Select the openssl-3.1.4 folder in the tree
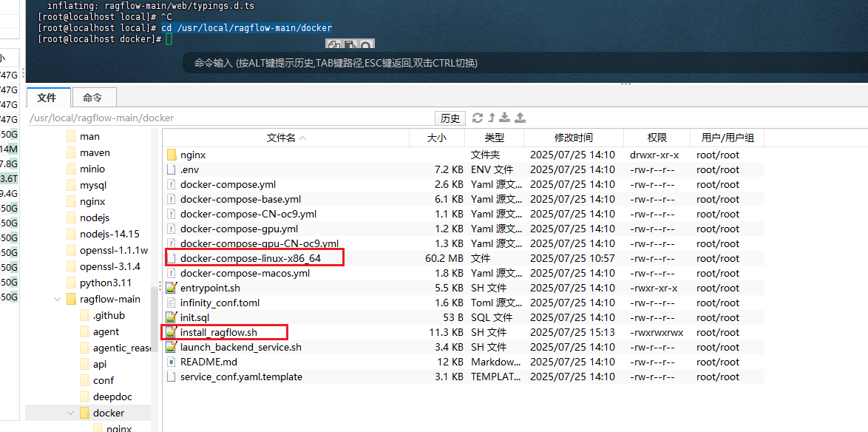Image resolution: width=868 pixels, height=432 pixels. click(x=109, y=267)
